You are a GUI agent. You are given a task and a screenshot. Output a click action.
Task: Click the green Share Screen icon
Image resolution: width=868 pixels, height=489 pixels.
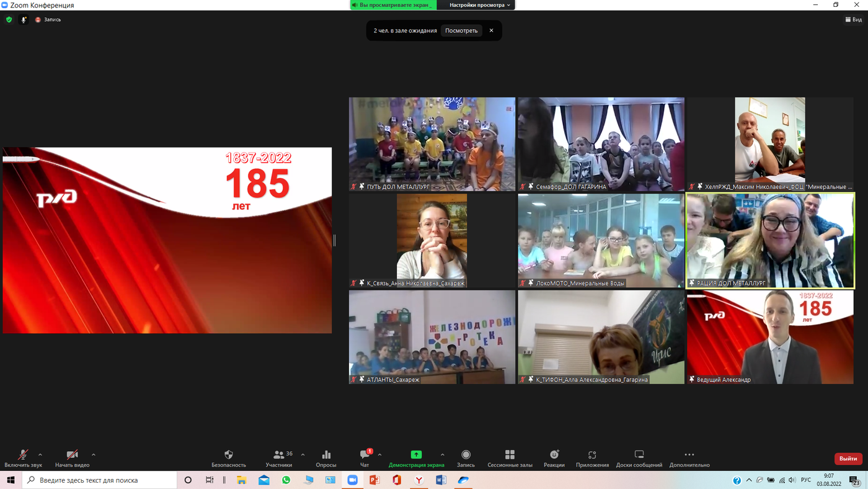tap(416, 455)
